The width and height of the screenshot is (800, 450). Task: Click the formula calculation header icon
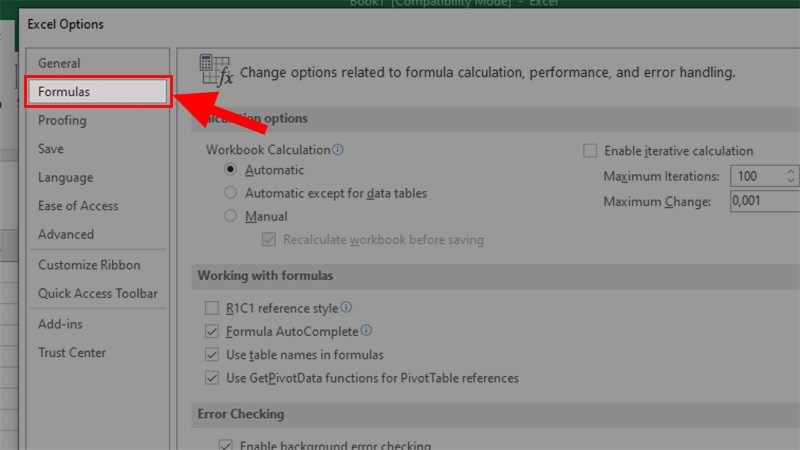click(215, 70)
